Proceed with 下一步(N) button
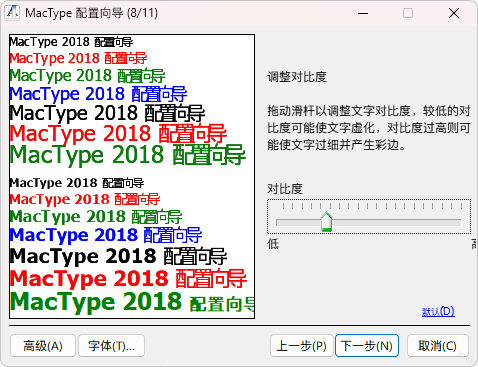This screenshot has width=478, height=367. click(367, 346)
